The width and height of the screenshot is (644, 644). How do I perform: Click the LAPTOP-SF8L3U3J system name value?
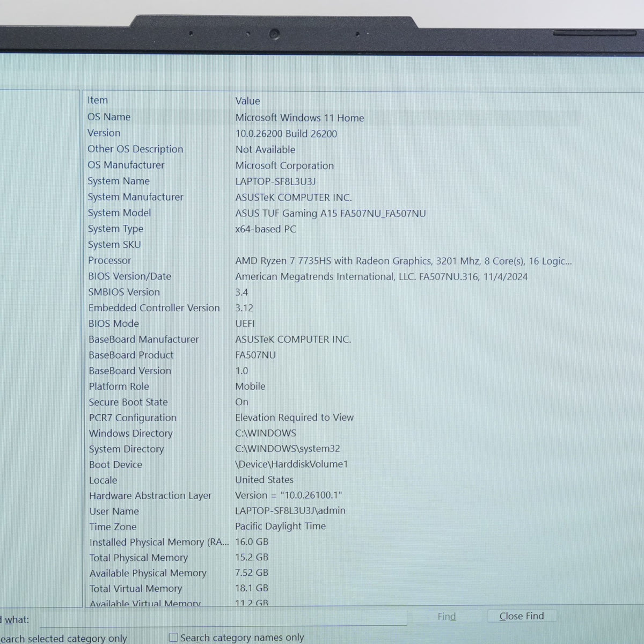click(275, 181)
